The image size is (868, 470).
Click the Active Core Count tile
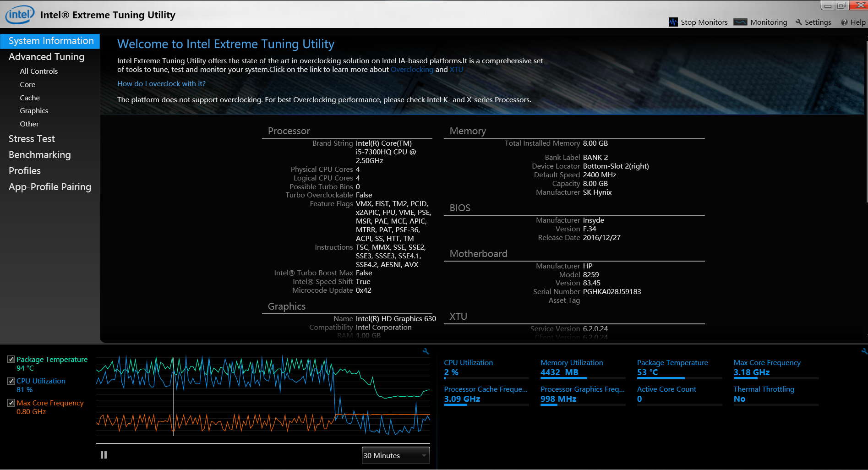click(679, 395)
